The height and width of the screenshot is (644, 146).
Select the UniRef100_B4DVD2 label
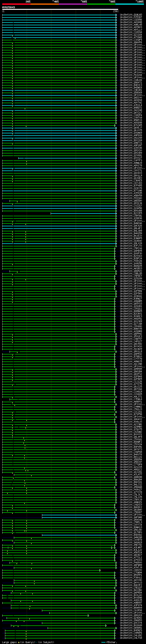click(x=131, y=535)
